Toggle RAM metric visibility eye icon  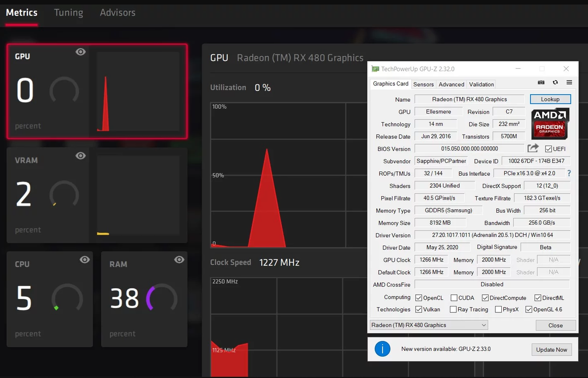(x=179, y=260)
